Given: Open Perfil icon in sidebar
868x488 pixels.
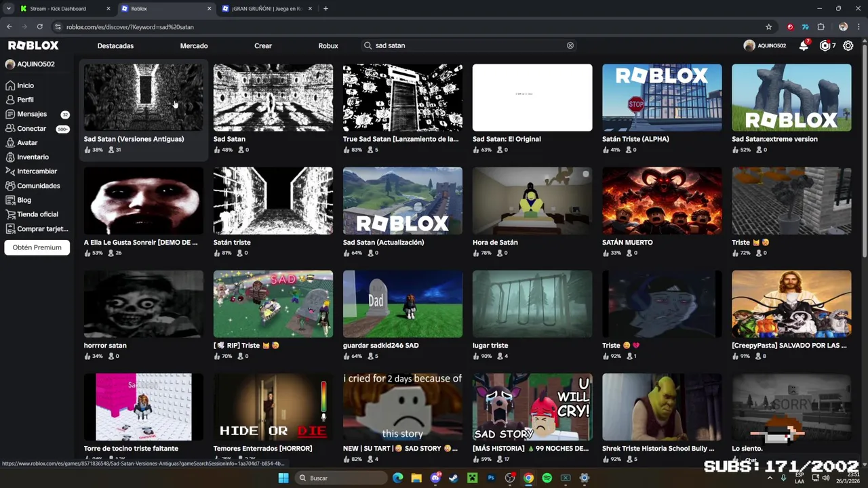Looking at the screenshot, I should 9,100.
